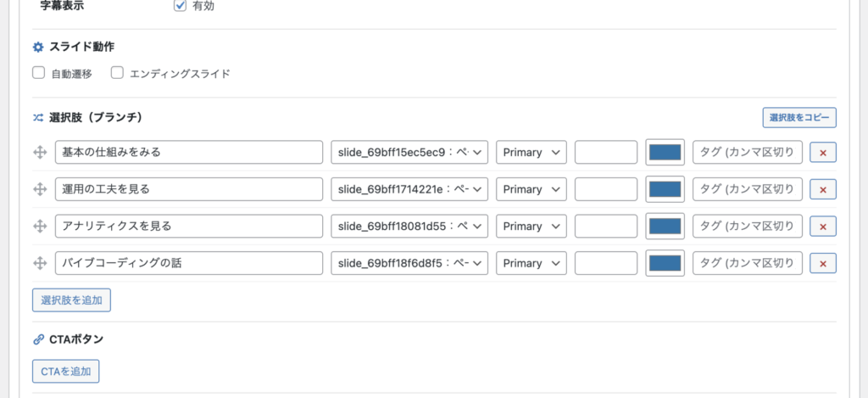The width and height of the screenshot is (868, 398).
Task: Open Primary style dropdown for 運用の工夫を見る
Action: 531,189
